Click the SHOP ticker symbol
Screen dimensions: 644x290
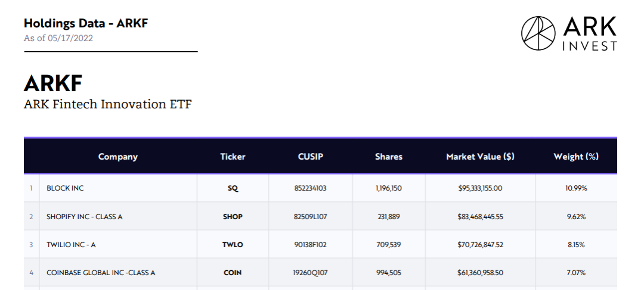pyautogui.click(x=233, y=217)
